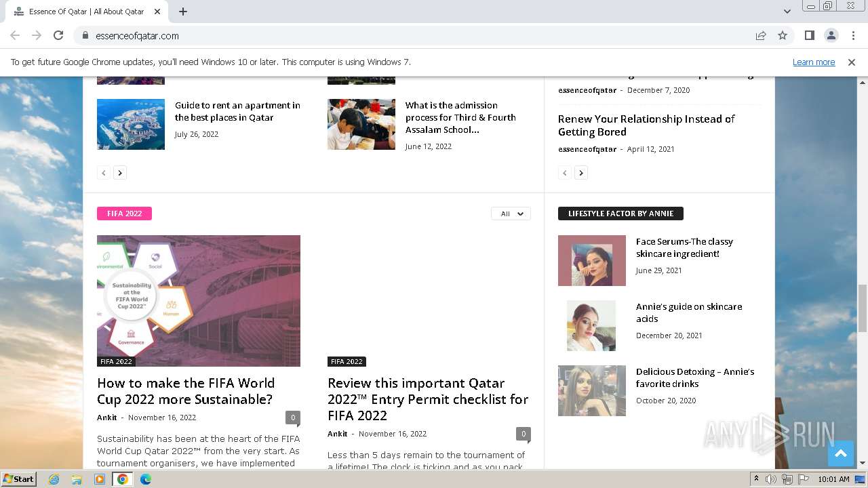Image resolution: width=868 pixels, height=488 pixels.
Task: Close the Essence Of Qatar tab
Action: point(157,12)
